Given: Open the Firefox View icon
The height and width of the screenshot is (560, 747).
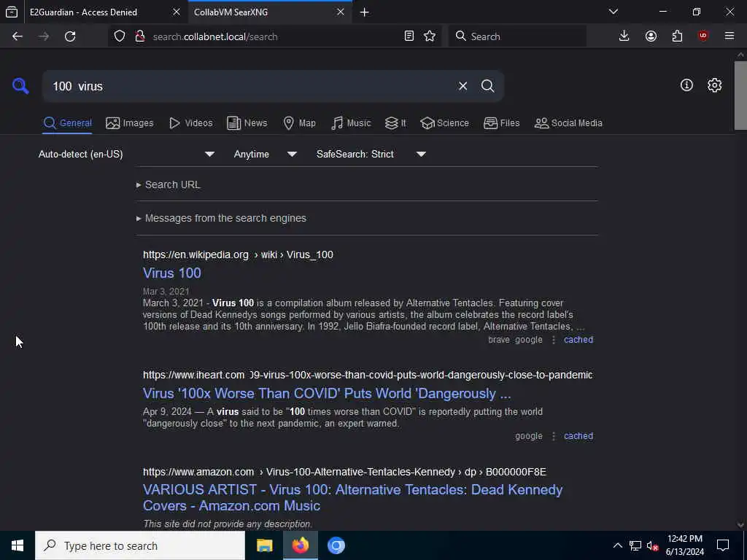Looking at the screenshot, I should pyautogui.click(x=12, y=12).
